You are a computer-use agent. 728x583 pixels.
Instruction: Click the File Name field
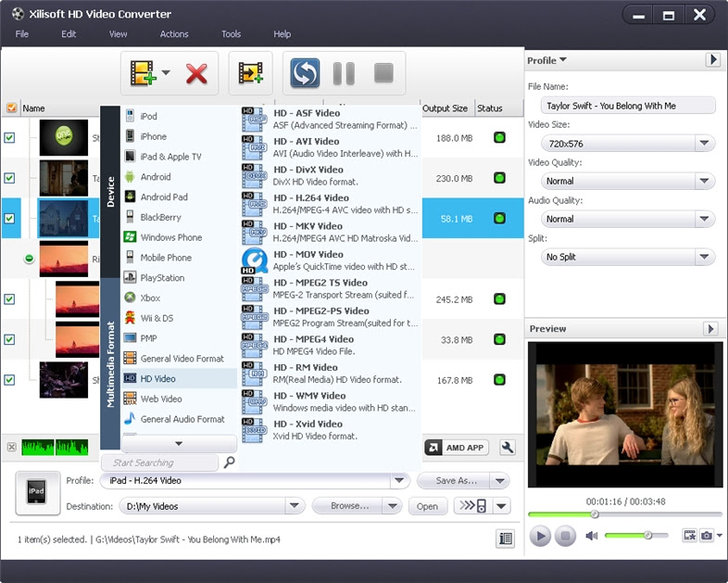[x=628, y=106]
